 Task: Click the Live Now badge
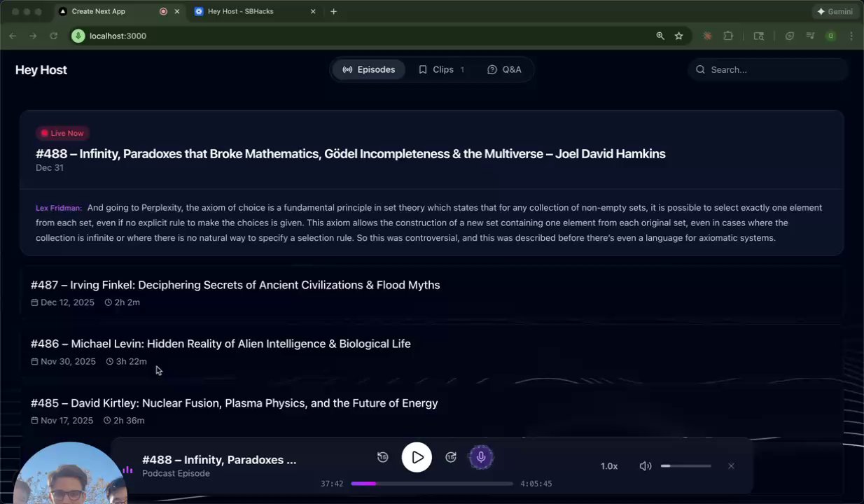click(62, 133)
